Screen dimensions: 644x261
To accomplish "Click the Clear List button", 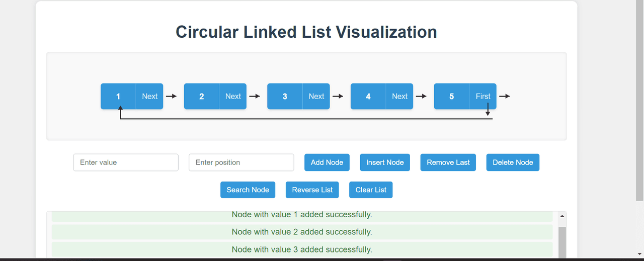I will click(371, 190).
